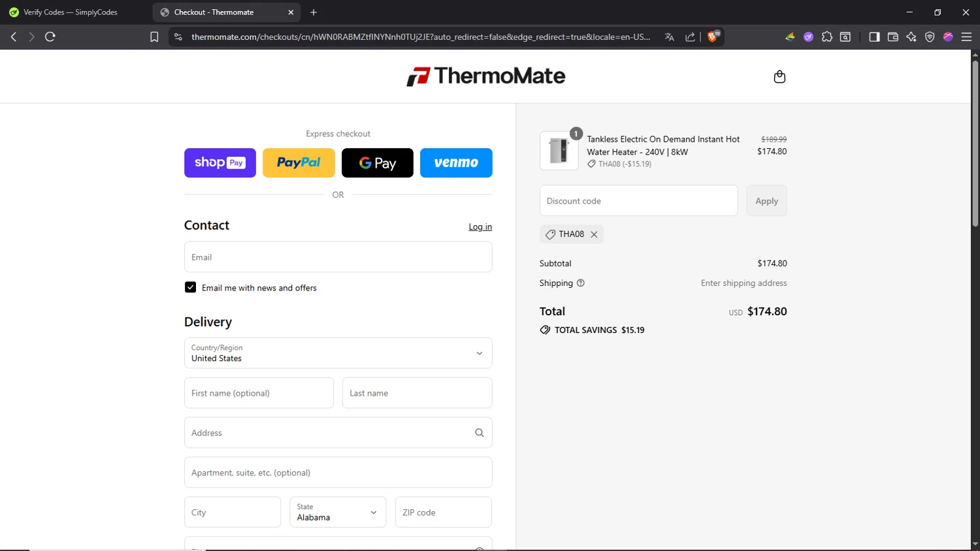The width and height of the screenshot is (980, 551).
Task: Click the Apartment, suite, etc. field
Action: (338, 473)
